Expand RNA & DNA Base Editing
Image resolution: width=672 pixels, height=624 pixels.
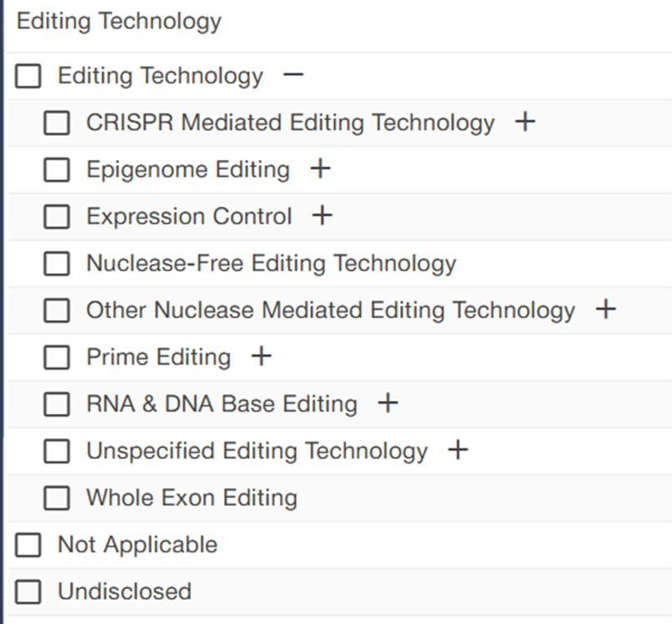tap(388, 404)
